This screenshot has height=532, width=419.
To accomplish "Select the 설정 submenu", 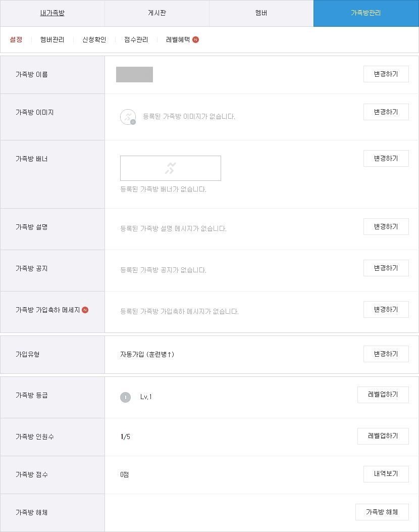I will pos(16,40).
